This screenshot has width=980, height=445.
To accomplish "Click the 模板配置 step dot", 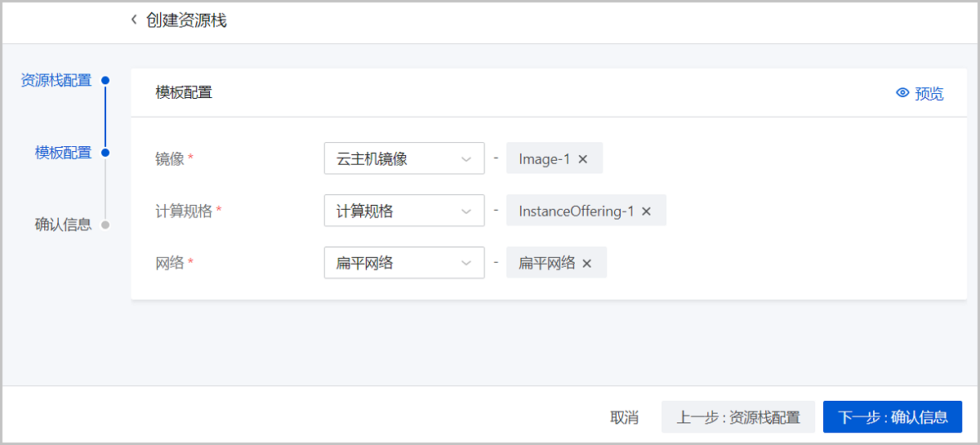I will pyautogui.click(x=105, y=153).
